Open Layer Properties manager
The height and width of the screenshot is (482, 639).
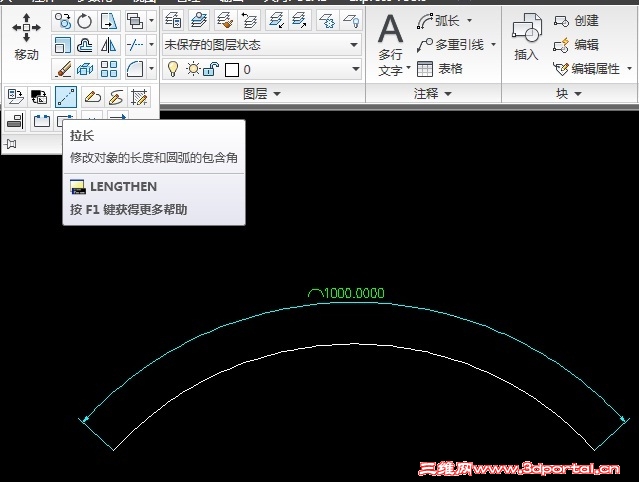pos(173,20)
